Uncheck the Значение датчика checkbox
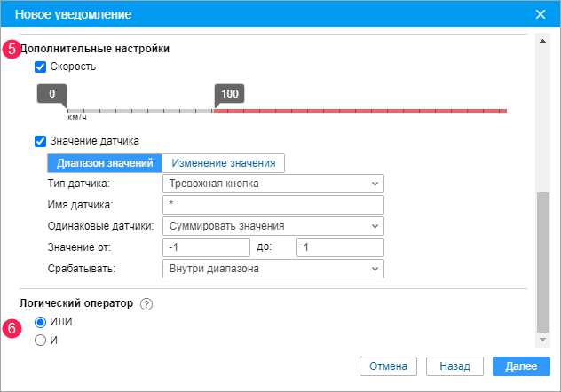Viewport: 561px width, 392px height. pos(40,140)
